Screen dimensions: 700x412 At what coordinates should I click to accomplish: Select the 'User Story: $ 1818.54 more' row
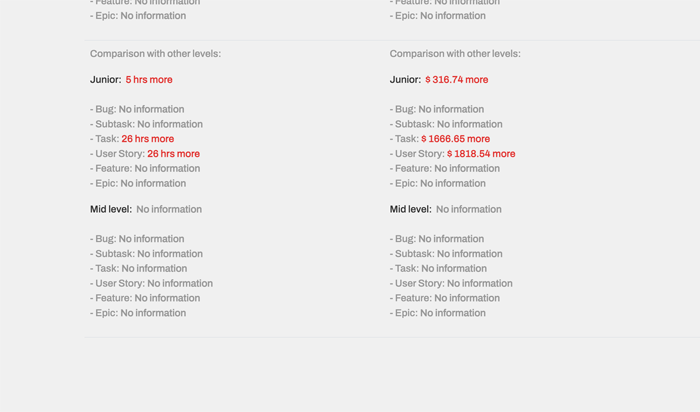pos(452,154)
